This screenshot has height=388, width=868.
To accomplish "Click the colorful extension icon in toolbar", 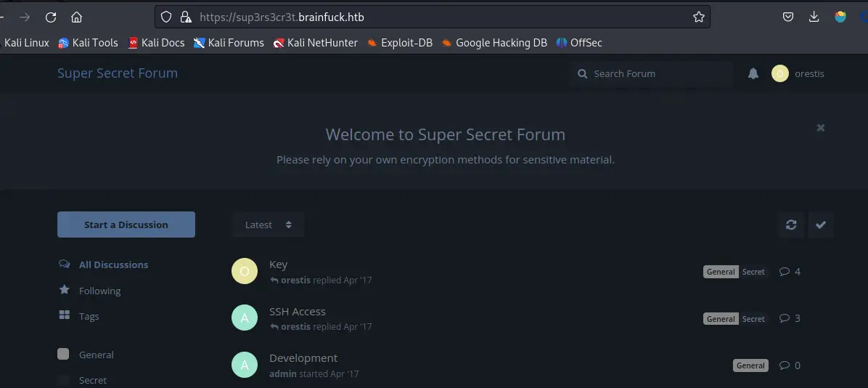I will point(840,17).
